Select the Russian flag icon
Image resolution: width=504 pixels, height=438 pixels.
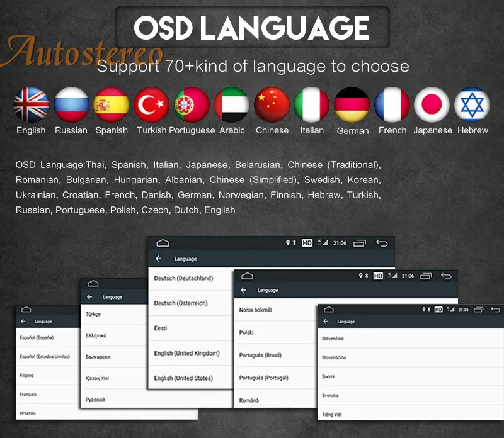pyautogui.click(x=71, y=104)
